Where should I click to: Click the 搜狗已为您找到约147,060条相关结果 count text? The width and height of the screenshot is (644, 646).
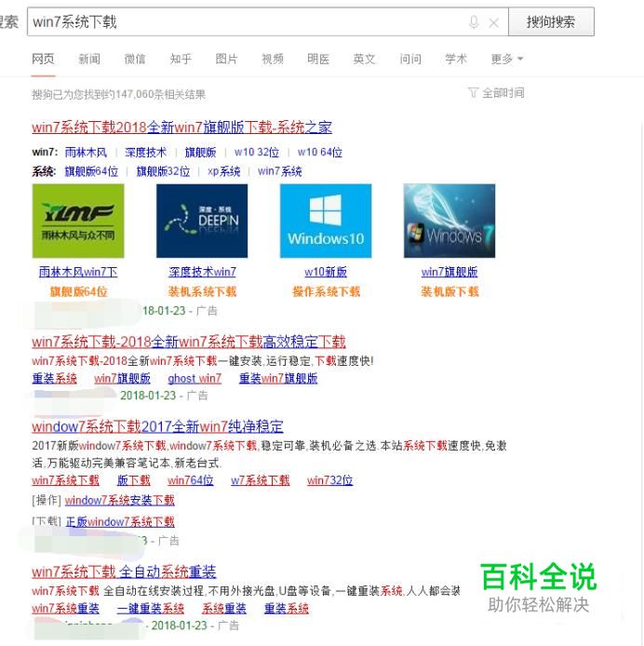119,95
